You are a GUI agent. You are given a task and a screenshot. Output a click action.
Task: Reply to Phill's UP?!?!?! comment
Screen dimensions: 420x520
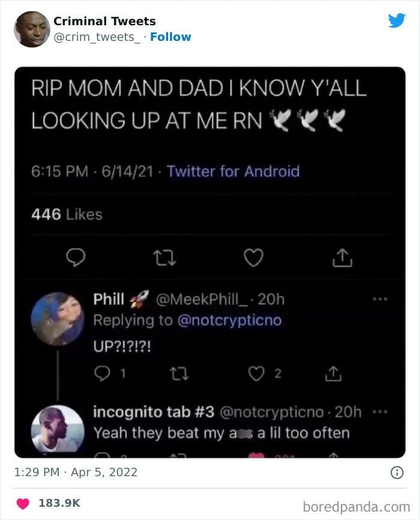(102, 373)
